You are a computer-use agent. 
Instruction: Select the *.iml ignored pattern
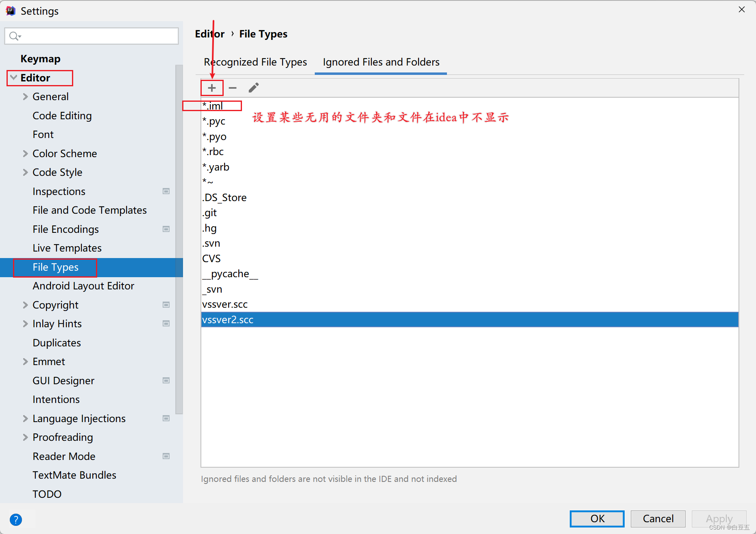click(470, 106)
